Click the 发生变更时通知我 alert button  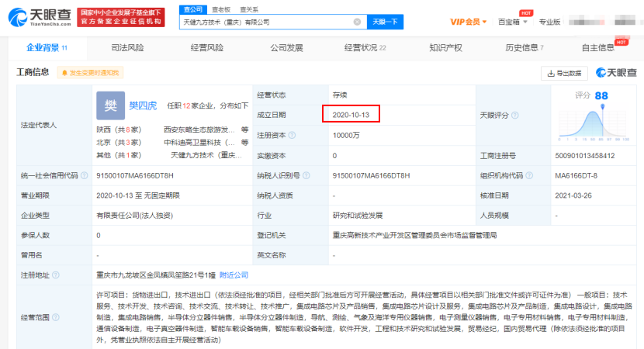coord(90,73)
